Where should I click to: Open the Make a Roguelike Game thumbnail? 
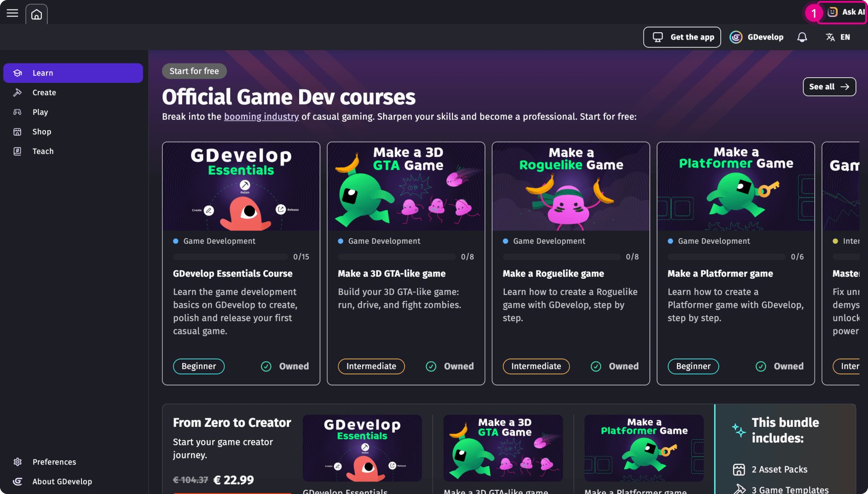pos(571,186)
